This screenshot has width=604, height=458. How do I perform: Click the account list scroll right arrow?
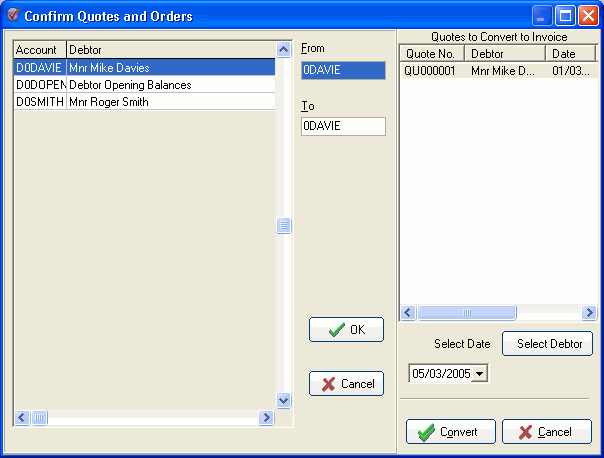[x=266, y=417]
